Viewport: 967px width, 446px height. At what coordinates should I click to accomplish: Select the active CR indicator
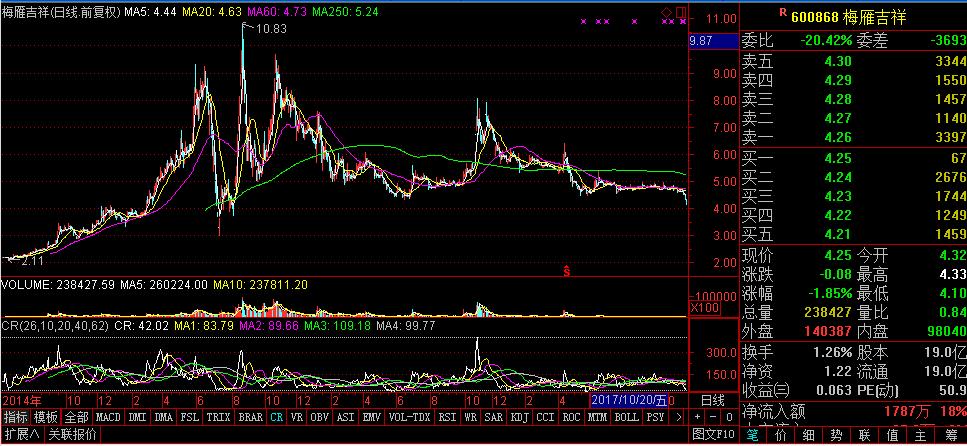[x=276, y=417]
